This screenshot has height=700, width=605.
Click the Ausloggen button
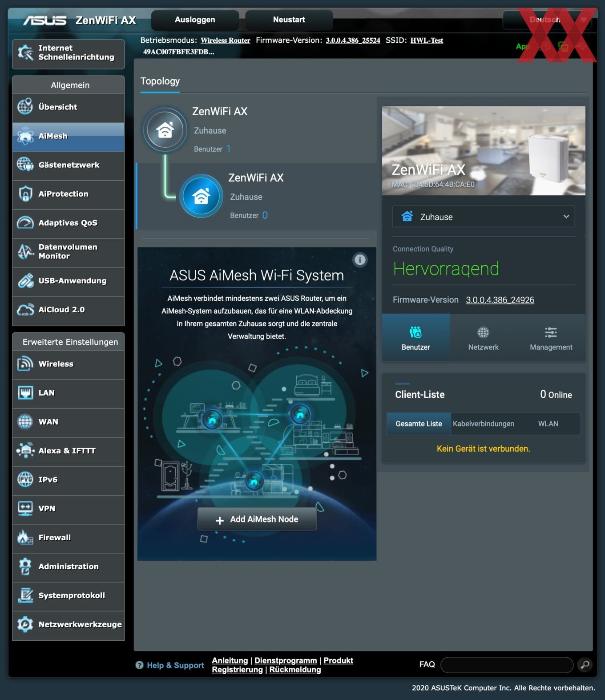tap(195, 20)
